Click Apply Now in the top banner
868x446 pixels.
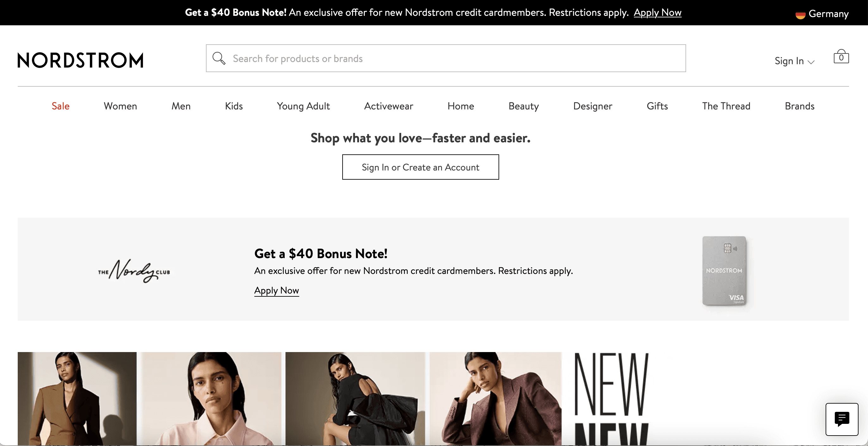(x=657, y=12)
